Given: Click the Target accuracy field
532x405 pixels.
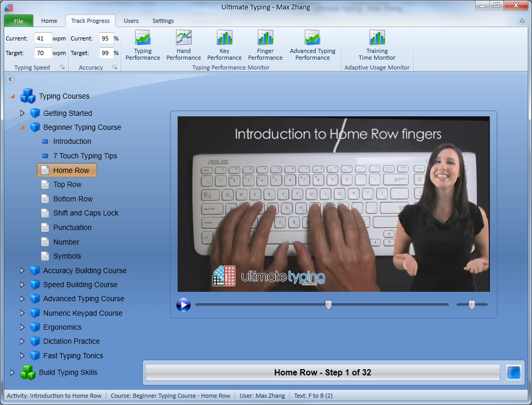Looking at the screenshot, I should (106, 53).
